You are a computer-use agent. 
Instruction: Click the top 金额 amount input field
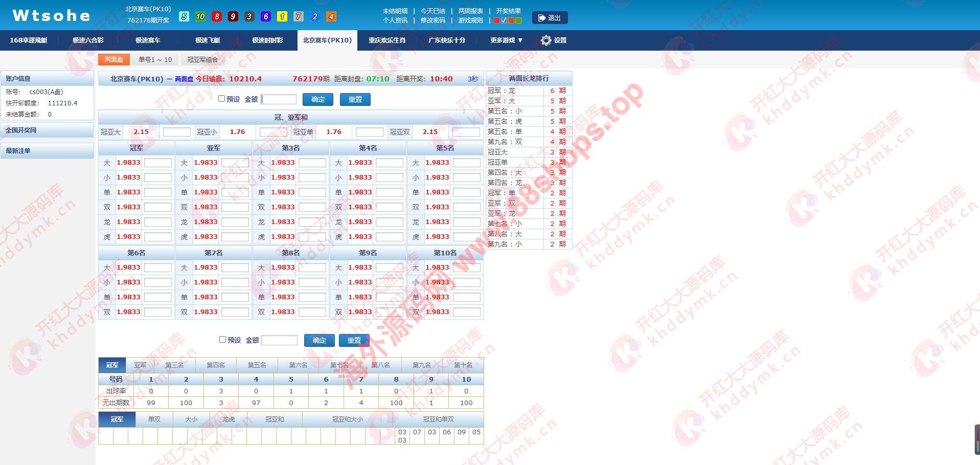tap(279, 99)
